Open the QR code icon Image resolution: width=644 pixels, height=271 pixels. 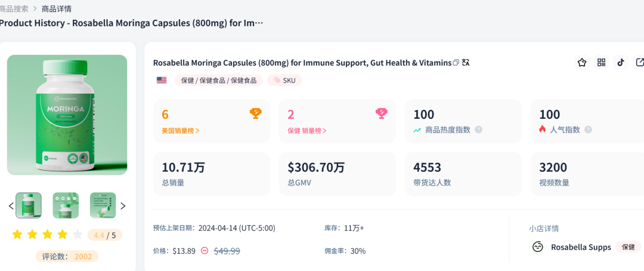point(601,63)
